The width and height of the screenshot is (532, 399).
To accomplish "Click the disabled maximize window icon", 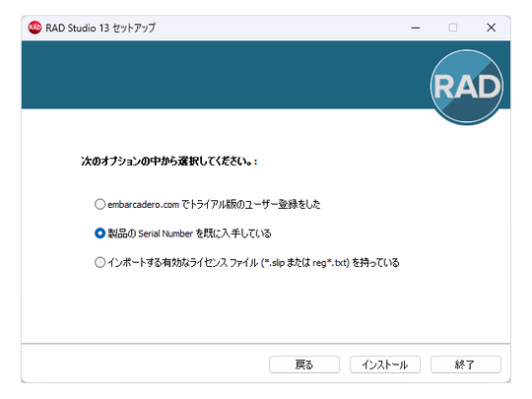I will pyautogui.click(x=453, y=28).
